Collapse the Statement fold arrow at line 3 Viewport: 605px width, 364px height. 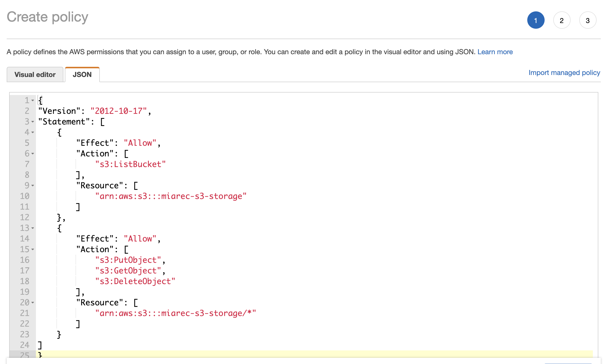pos(33,122)
